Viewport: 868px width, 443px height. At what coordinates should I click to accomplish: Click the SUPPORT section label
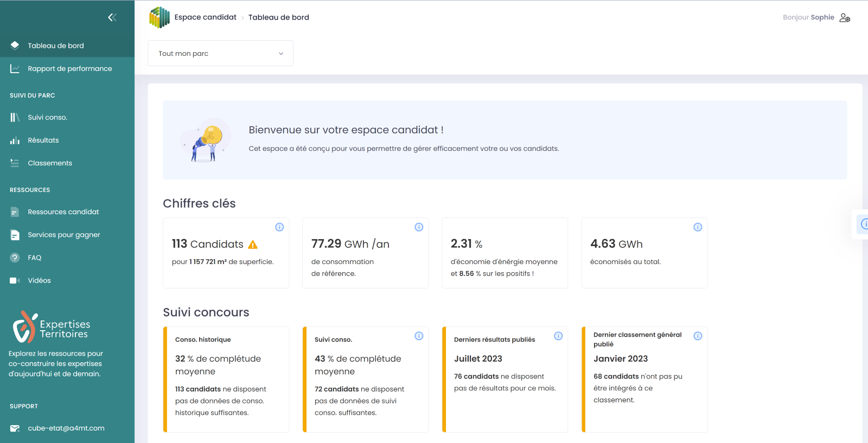[x=24, y=407]
